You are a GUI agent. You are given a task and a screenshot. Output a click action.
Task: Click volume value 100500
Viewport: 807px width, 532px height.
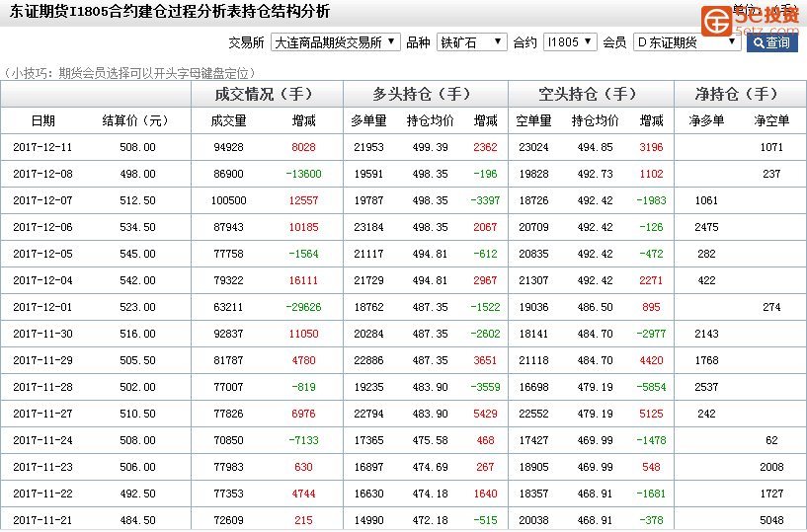[x=228, y=200]
